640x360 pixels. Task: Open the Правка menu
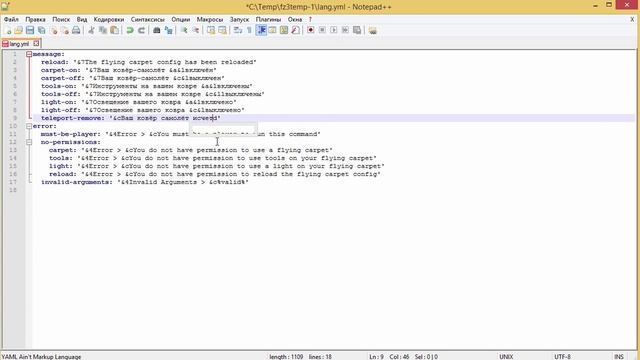[x=35, y=19]
